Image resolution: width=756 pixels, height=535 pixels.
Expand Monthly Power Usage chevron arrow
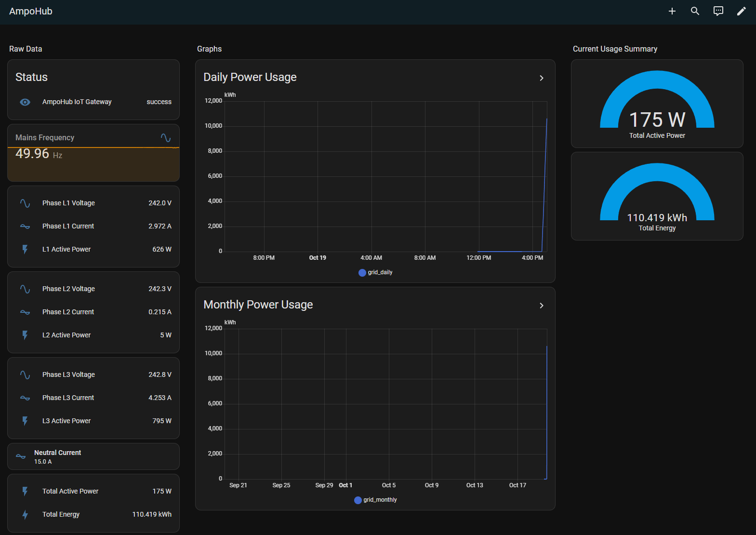coord(542,306)
